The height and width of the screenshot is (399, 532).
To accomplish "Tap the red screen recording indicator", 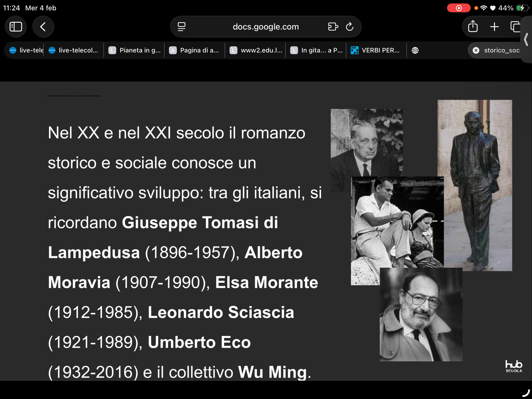I will click(459, 8).
